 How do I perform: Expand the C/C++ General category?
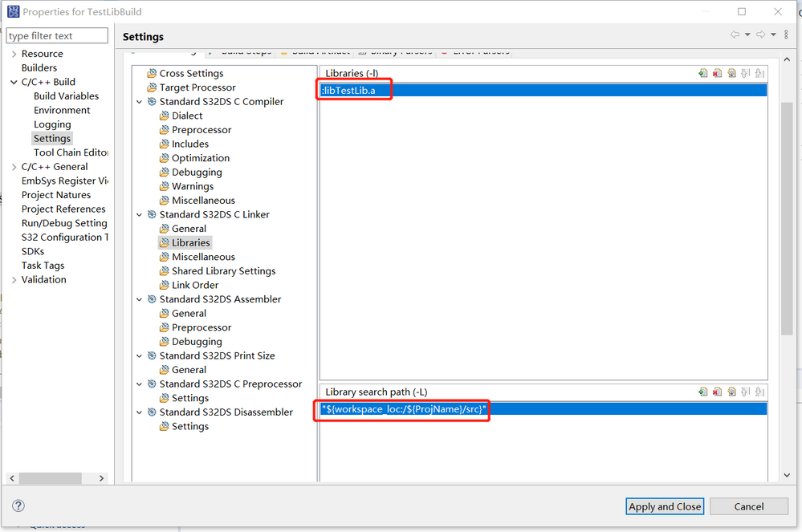[14, 167]
